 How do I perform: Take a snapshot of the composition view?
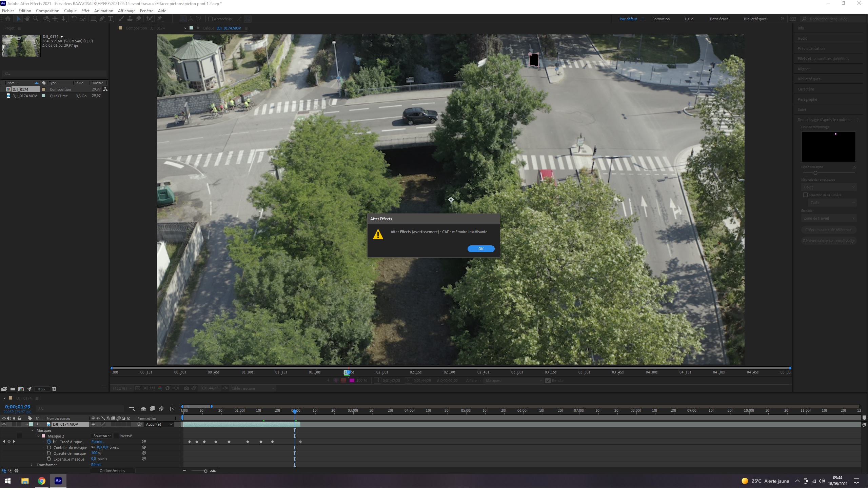(x=186, y=388)
